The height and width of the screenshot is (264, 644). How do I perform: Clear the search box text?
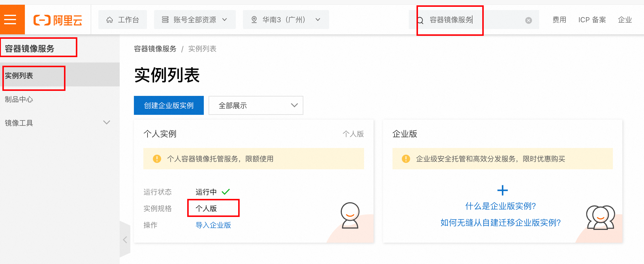pyautogui.click(x=528, y=20)
